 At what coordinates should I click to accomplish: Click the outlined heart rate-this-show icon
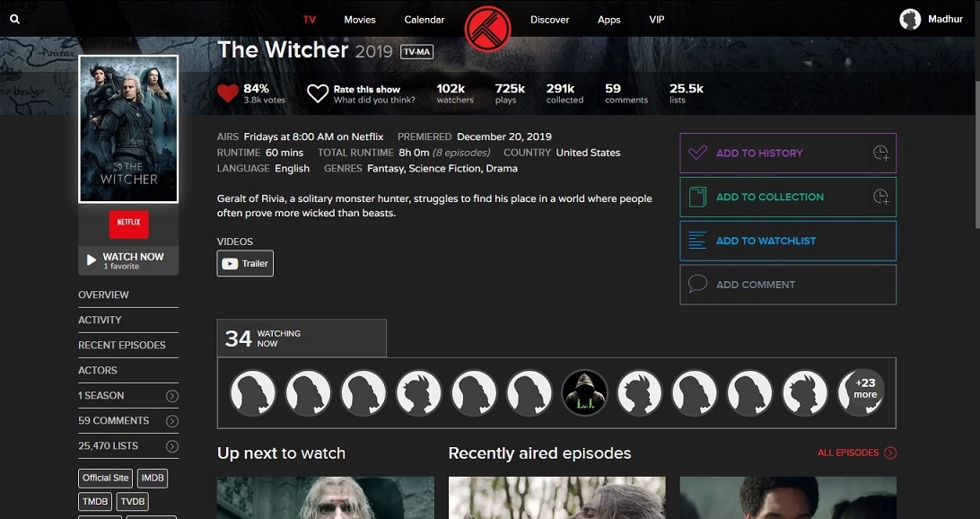318,93
